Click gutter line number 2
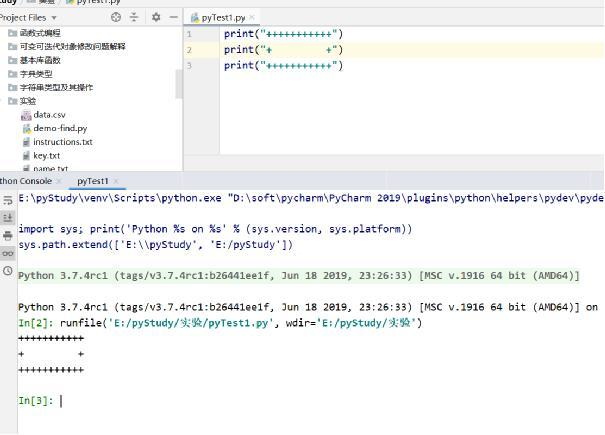 189,50
